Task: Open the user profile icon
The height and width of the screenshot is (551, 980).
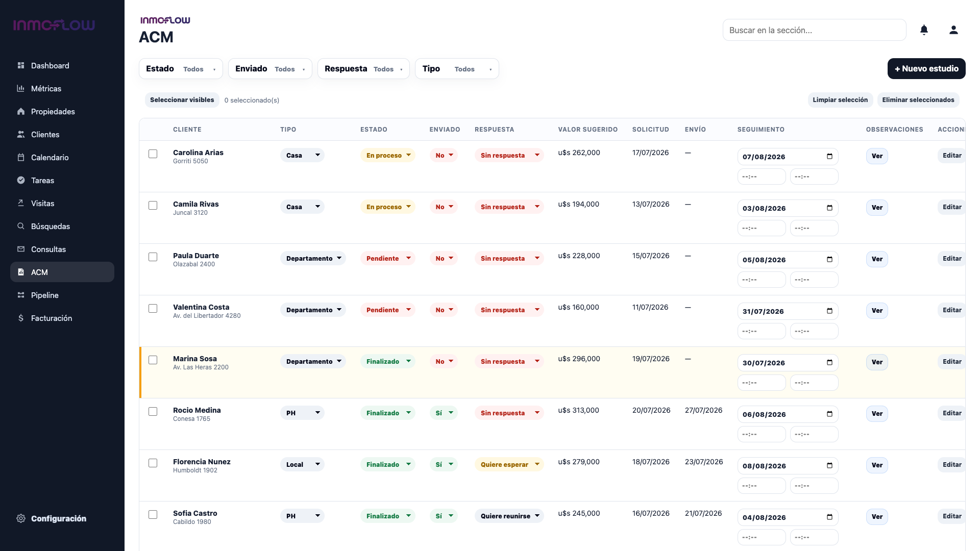Action: tap(953, 30)
